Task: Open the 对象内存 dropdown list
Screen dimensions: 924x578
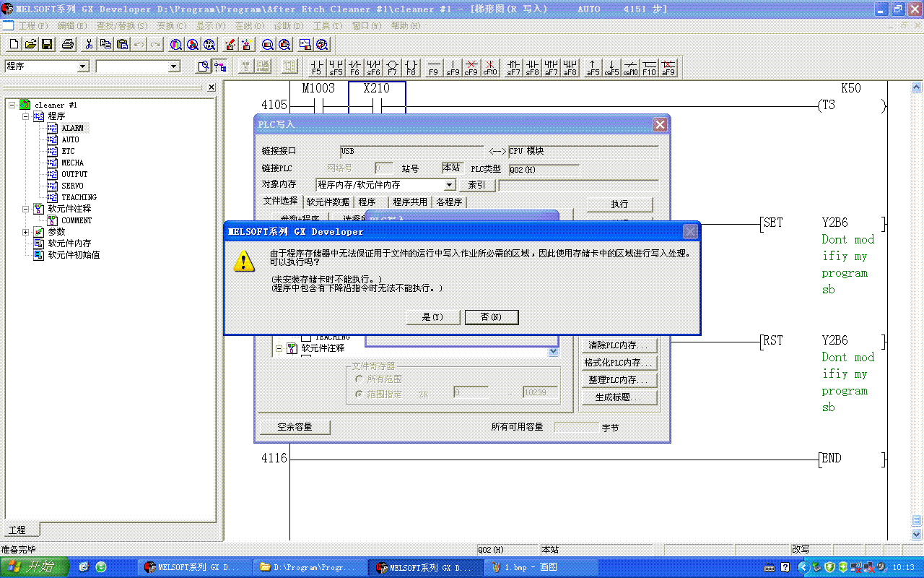Action: coord(450,185)
